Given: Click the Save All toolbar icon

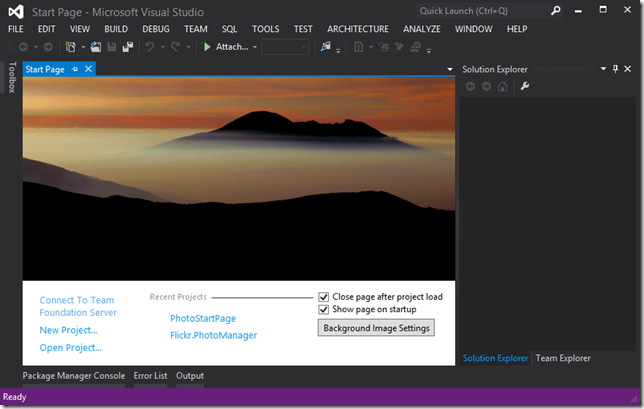Looking at the screenshot, I should tap(128, 47).
